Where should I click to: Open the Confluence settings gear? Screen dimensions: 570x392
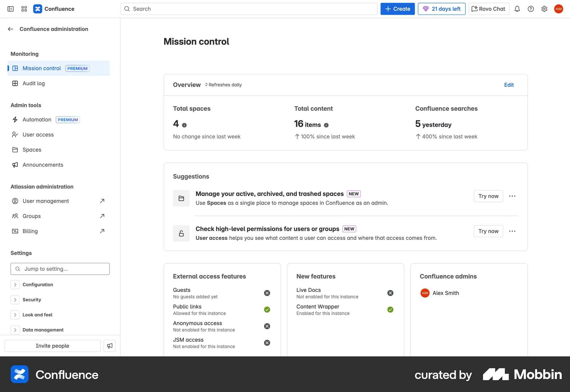coord(544,9)
